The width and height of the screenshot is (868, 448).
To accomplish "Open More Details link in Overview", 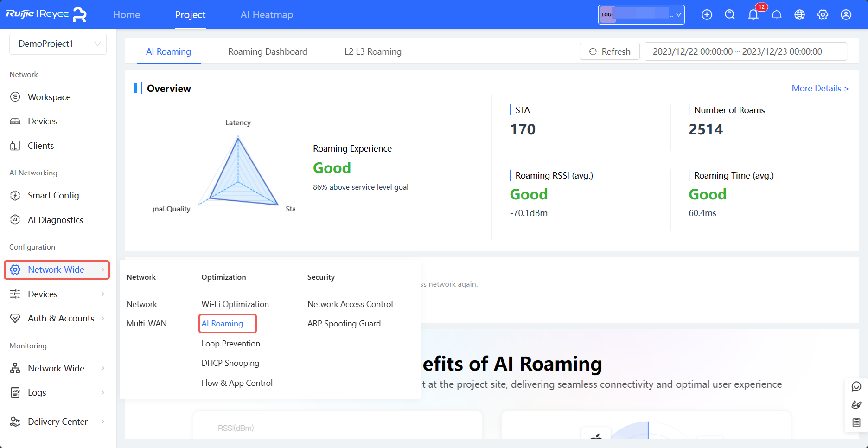I will pos(820,88).
